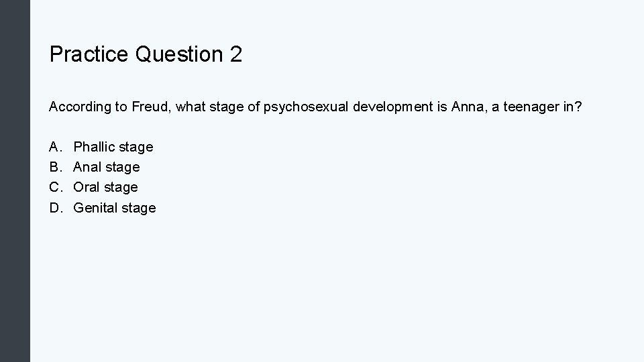This screenshot has height=362, width=644.
Task: Choose answer Phallic stage
Action: [113, 147]
